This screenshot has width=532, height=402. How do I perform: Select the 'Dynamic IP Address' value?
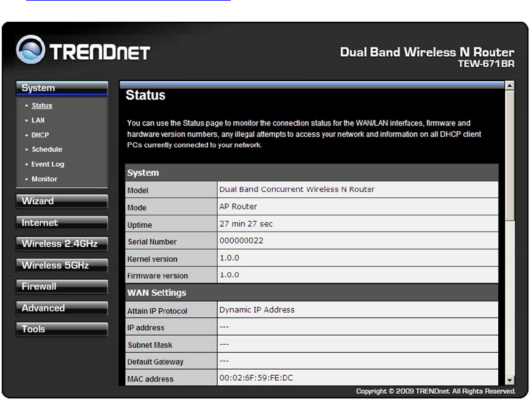click(x=257, y=310)
